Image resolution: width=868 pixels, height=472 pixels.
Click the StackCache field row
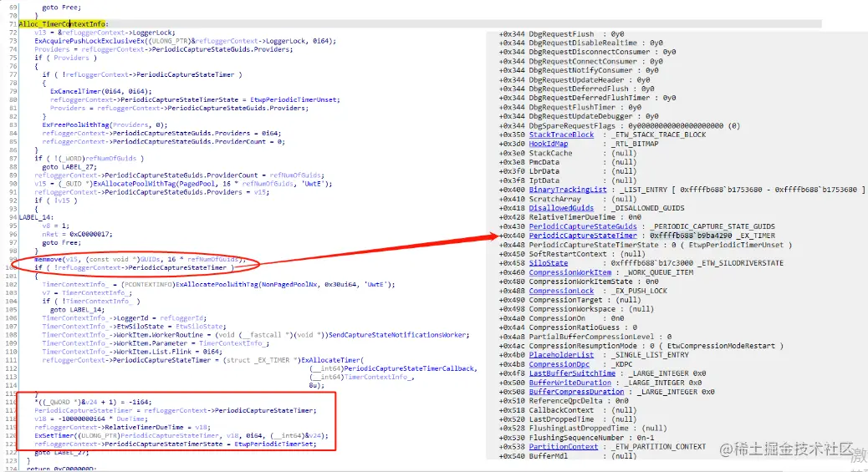click(x=568, y=153)
